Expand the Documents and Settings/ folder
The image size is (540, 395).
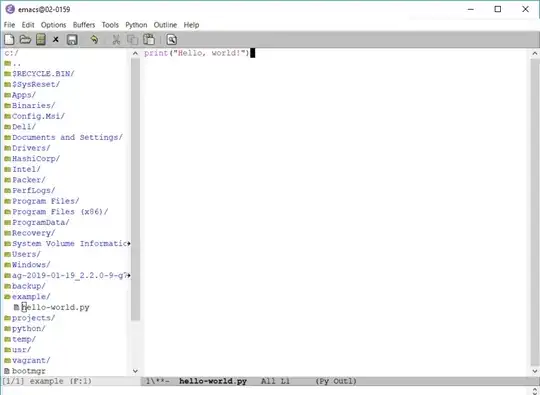(x=63, y=137)
